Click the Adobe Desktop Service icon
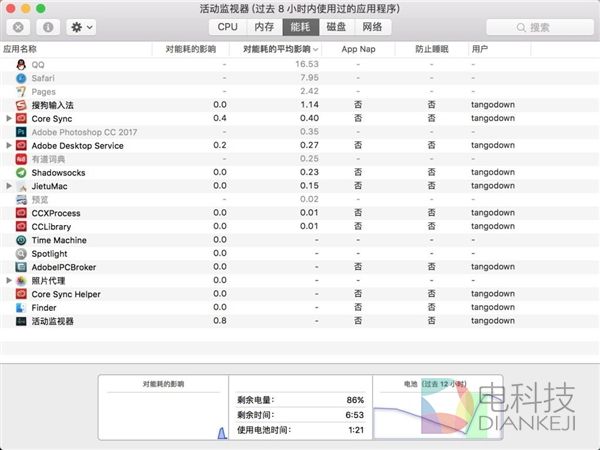Image resolution: width=600 pixels, height=450 pixels. tap(21, 145)
